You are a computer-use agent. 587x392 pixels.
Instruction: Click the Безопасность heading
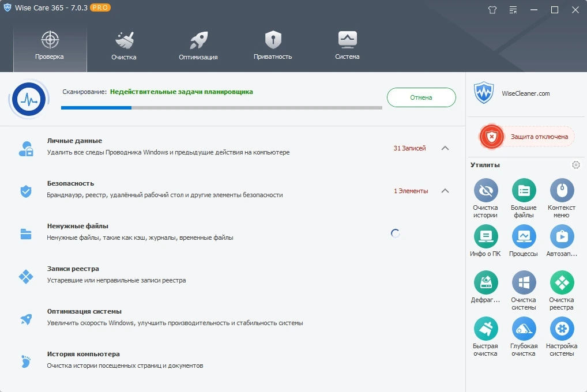click(x=70, y=183)
